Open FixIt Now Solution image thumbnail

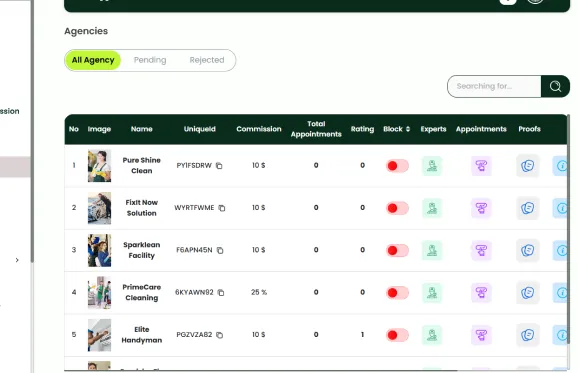pyautogui.click(x=99, y=208)
